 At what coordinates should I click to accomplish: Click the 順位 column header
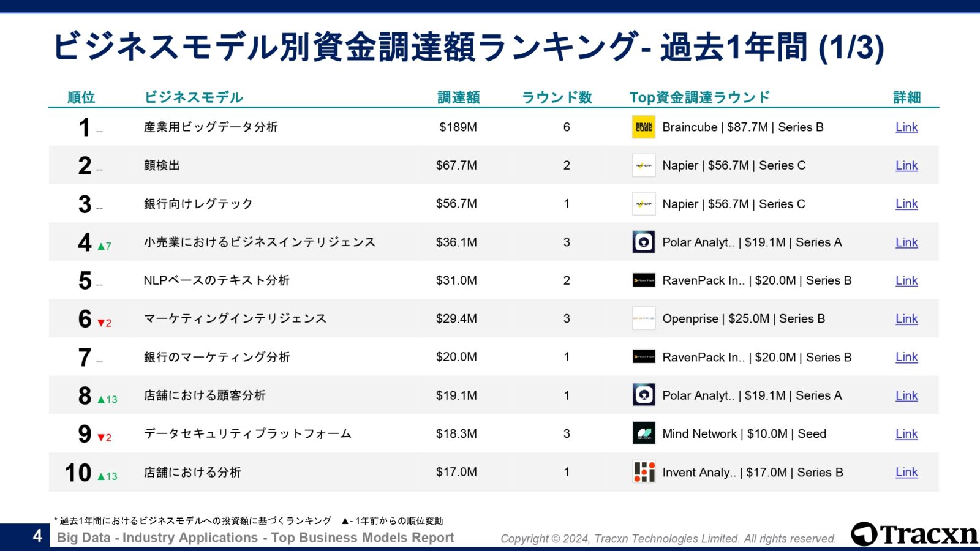pos(81,97)
